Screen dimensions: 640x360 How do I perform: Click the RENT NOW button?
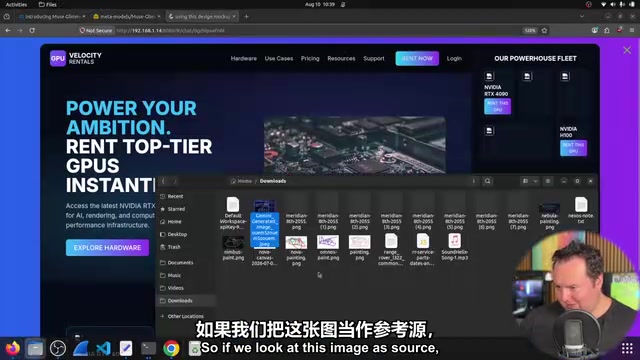tap(417, 58)
